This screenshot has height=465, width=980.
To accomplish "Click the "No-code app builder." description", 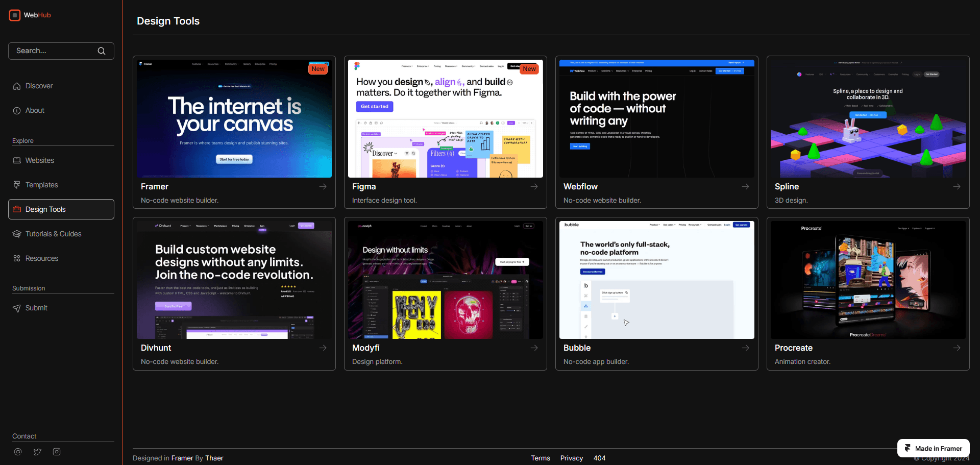I will [596, 362].
